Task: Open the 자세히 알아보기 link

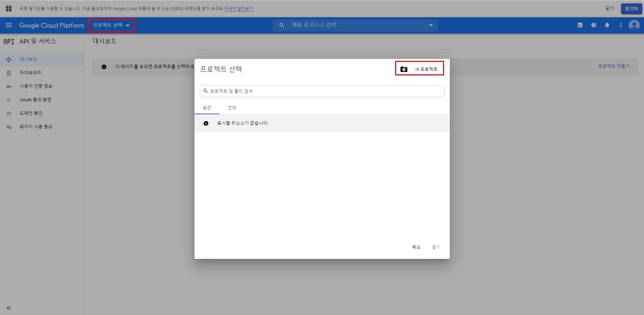Action: pyautogui.click(x=239, y=8)
